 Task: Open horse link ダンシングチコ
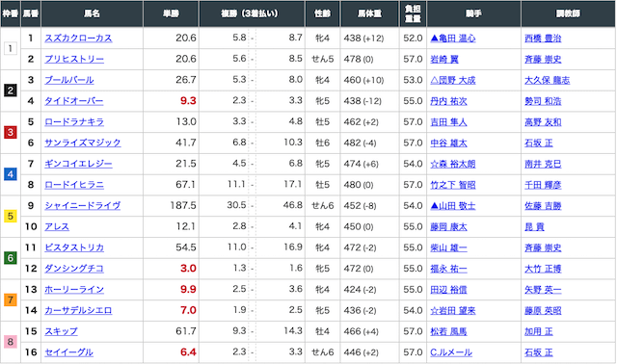point(73,269)
